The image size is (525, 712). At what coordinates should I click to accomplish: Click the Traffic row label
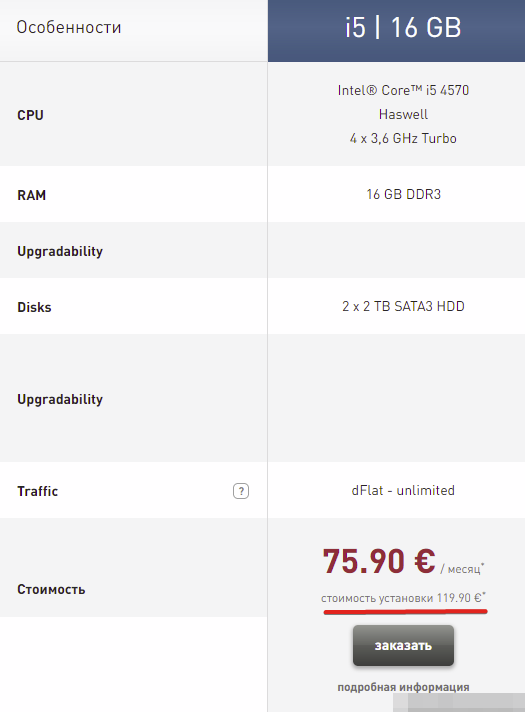(x=38, y=491)
